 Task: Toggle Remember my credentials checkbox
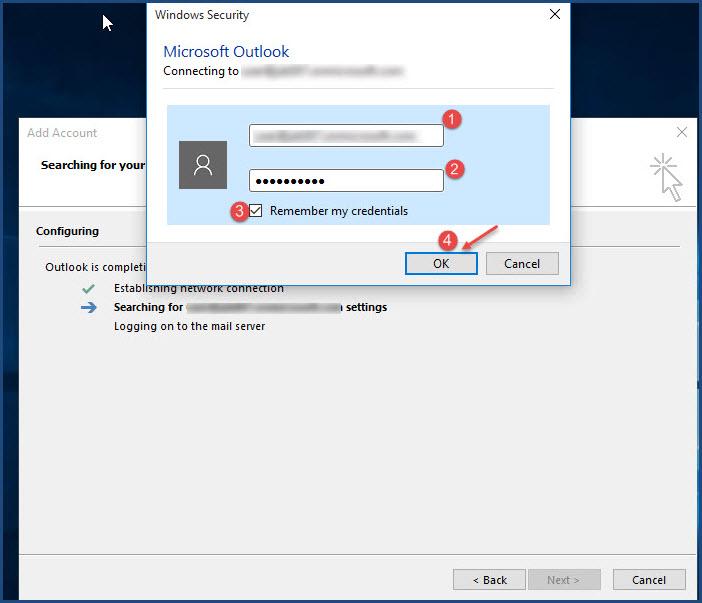[x=256, y=210]
